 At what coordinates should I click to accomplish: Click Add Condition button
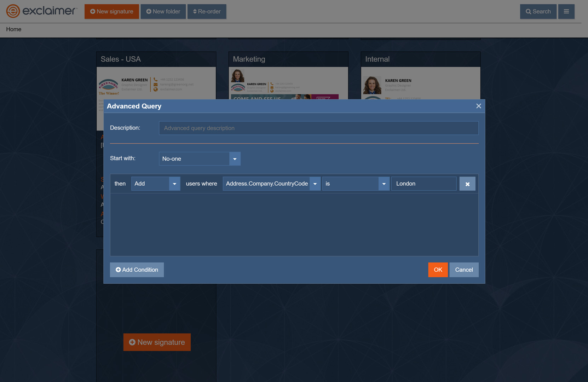click(x=137, y=270)
